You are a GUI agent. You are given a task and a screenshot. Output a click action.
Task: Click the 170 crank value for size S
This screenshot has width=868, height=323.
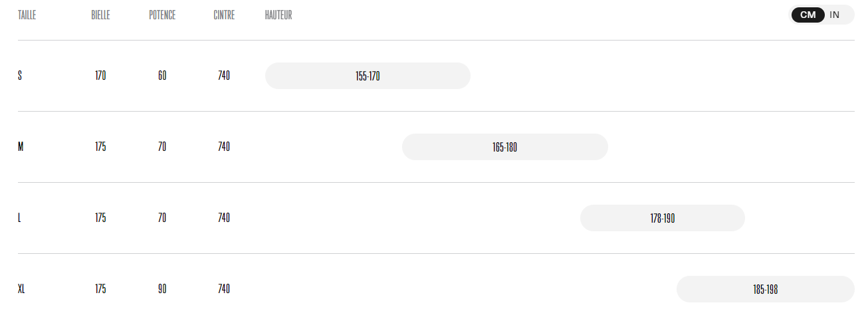(100, 76)
